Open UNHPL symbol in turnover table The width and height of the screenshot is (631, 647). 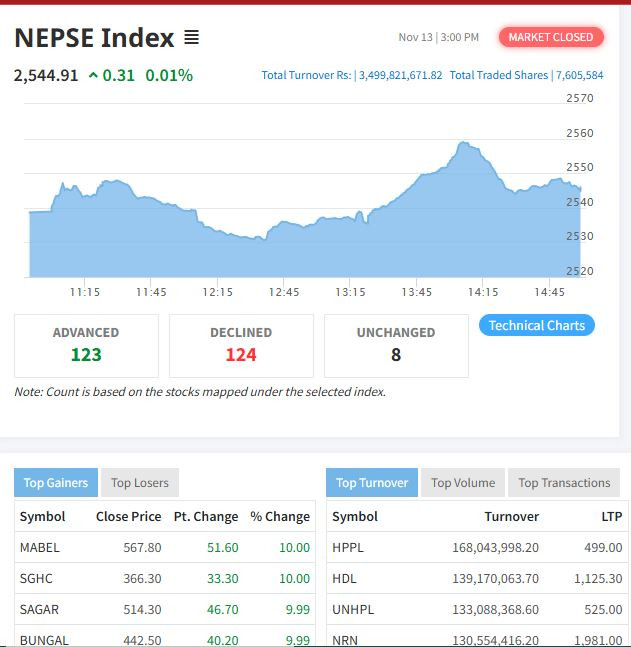(x=351, y=609)
